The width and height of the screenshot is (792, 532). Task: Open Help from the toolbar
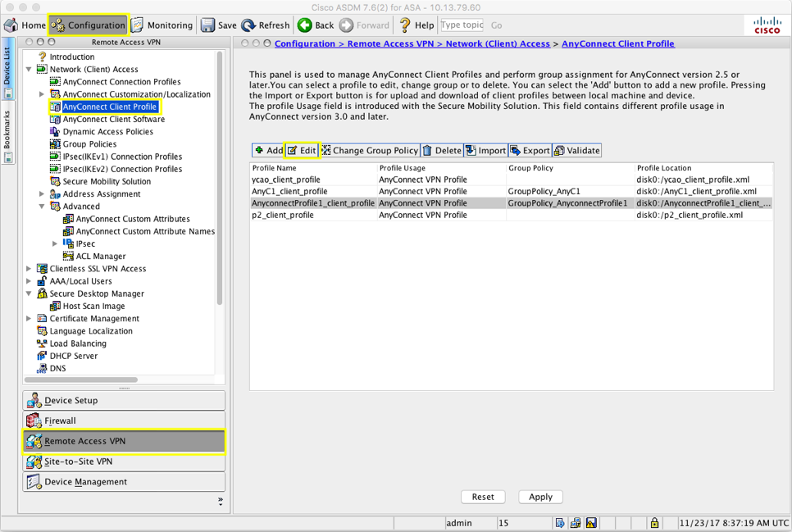[416, 25]
